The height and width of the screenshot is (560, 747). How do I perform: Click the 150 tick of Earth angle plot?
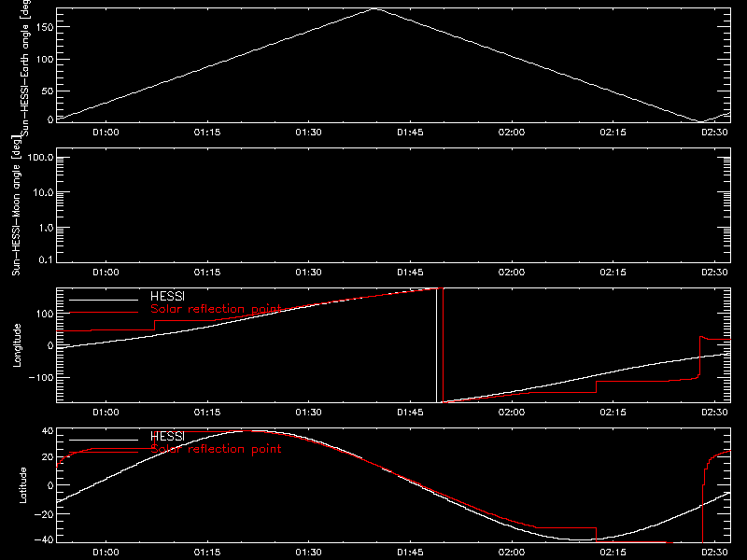pyautogui.click(x=43, y=27)
